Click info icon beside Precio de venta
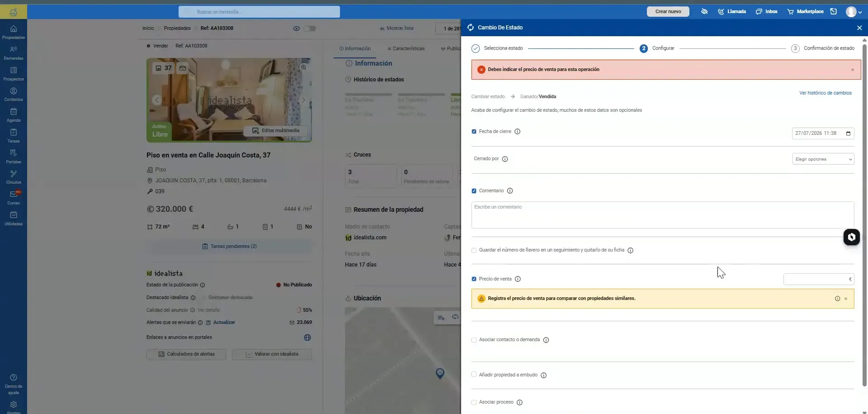The width and height of the screenshot is (868, 414). (518, 279)
